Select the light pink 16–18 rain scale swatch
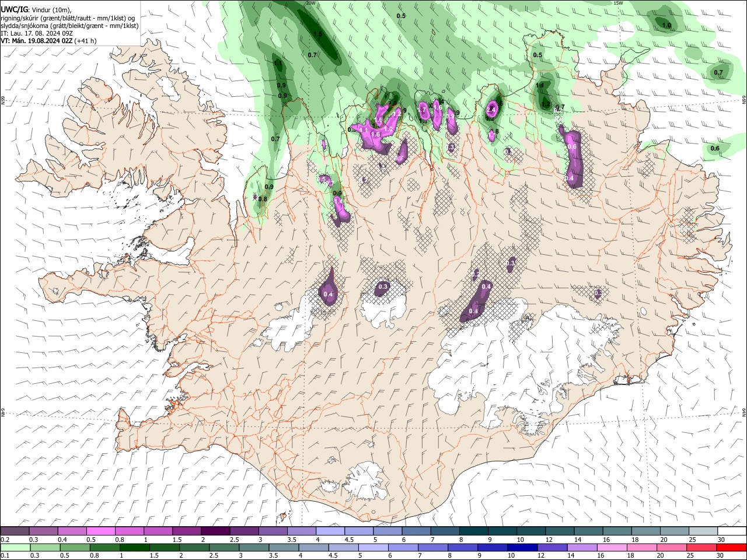This screenshot has height=560, width=747. [612, 547]
